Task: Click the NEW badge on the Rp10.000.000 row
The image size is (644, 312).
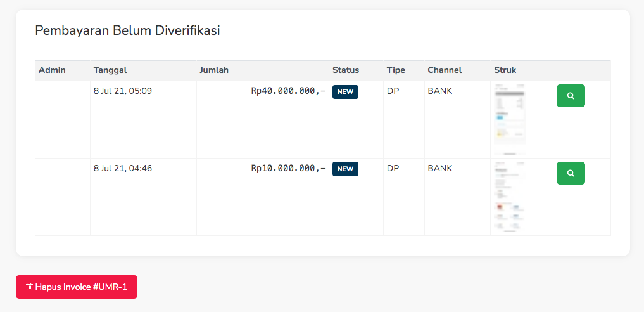Action: 345,169
